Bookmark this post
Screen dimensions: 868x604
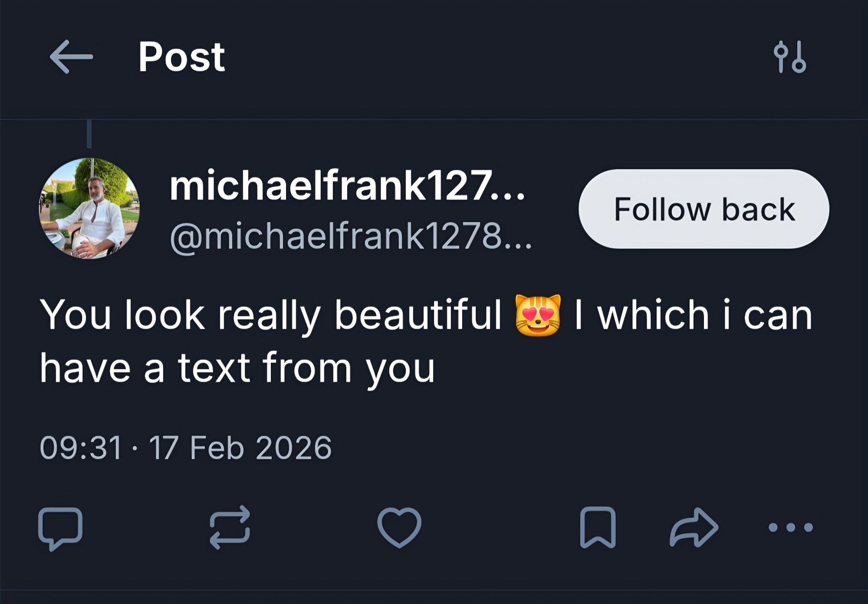[598, 528]
